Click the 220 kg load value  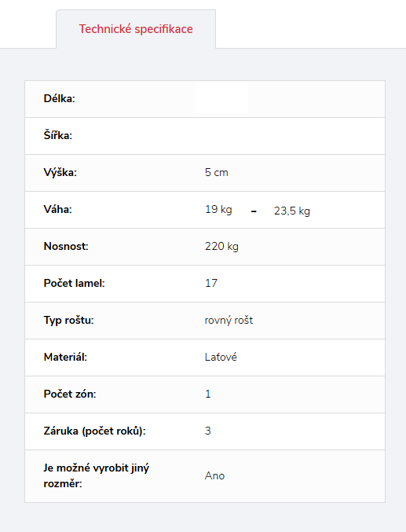point(221,246)
